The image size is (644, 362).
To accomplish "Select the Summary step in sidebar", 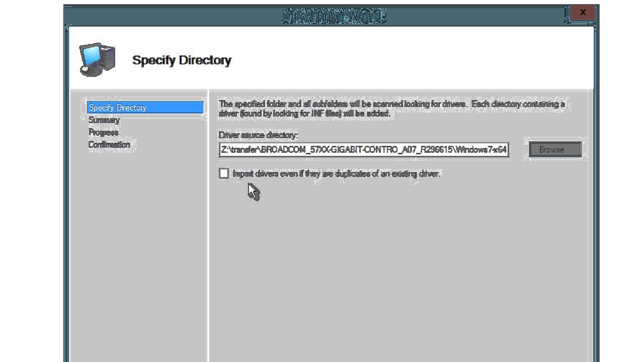I will [x=104, y=120].
